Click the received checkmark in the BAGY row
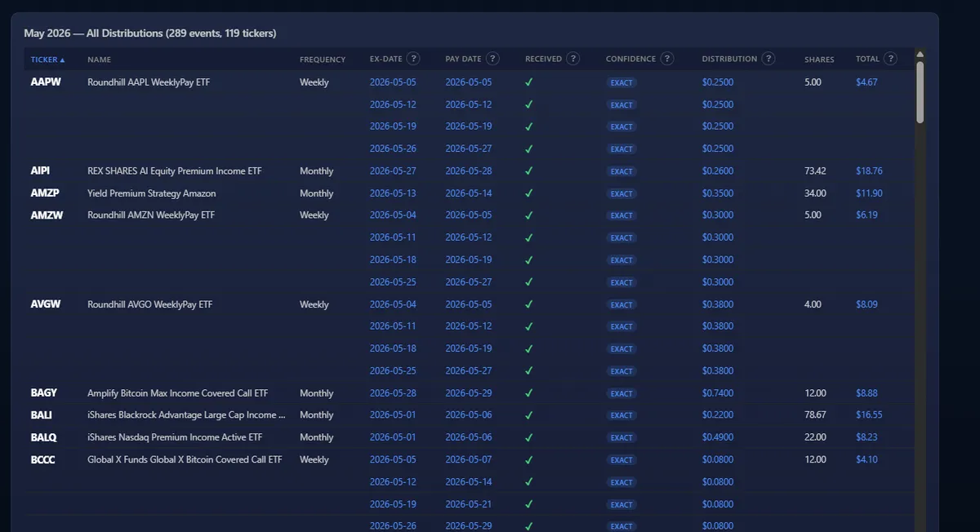Screen dimensions: 980x532 coord(529,393)
